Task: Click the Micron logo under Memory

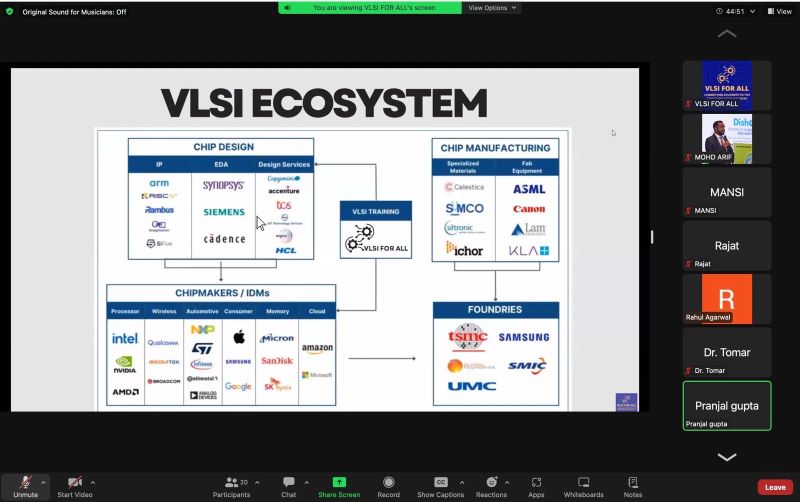Action: (x=277, y=338)
